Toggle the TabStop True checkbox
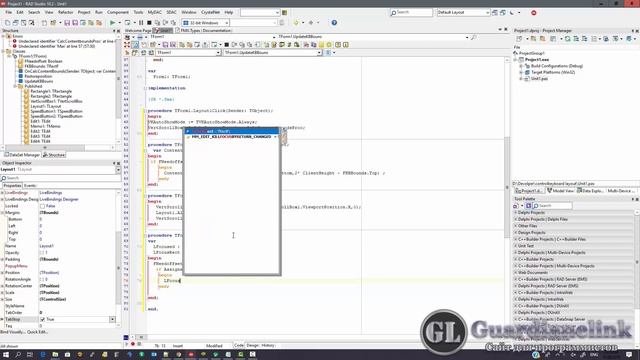The image size is (640, 360). [x=42, y=319]
